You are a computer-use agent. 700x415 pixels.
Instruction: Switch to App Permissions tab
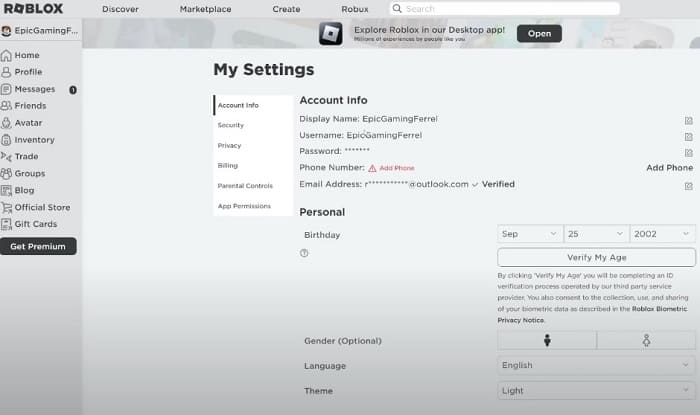click(x=253, y=206)
